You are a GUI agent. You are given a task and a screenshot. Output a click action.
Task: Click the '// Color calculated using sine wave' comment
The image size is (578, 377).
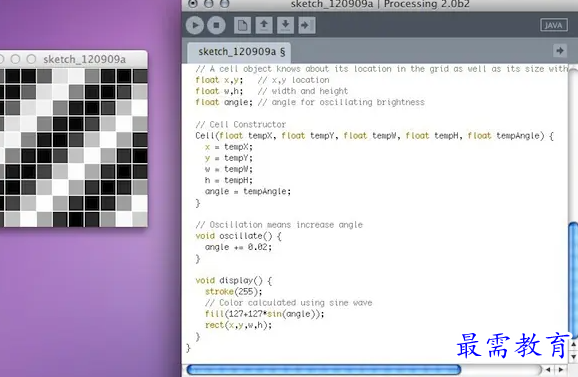tap(289, 303)
